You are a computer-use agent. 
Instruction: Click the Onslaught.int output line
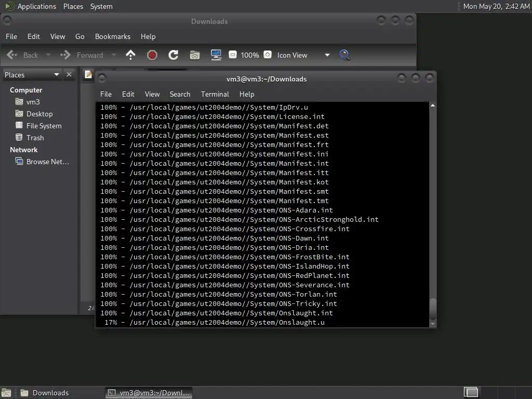click(x=217, y=313)
